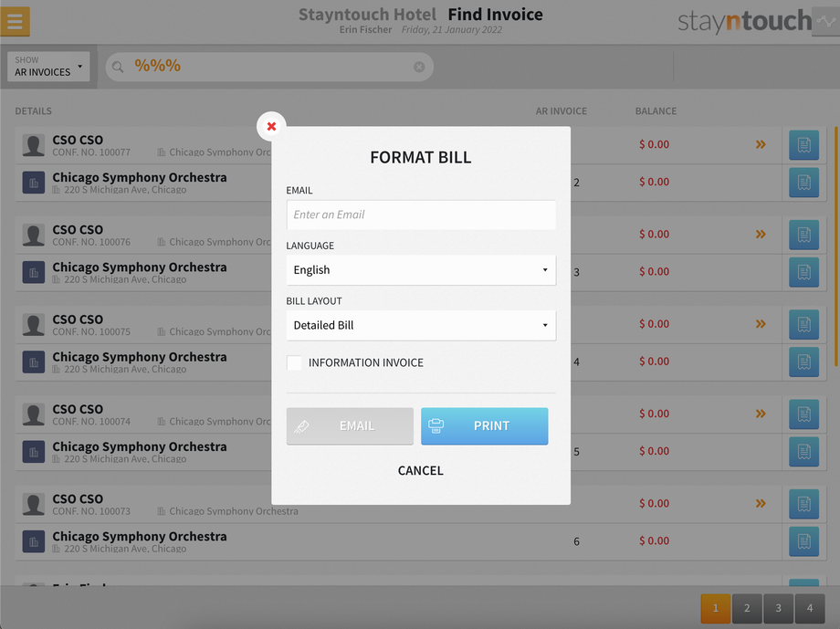Go to page 4

pos(810,608)
